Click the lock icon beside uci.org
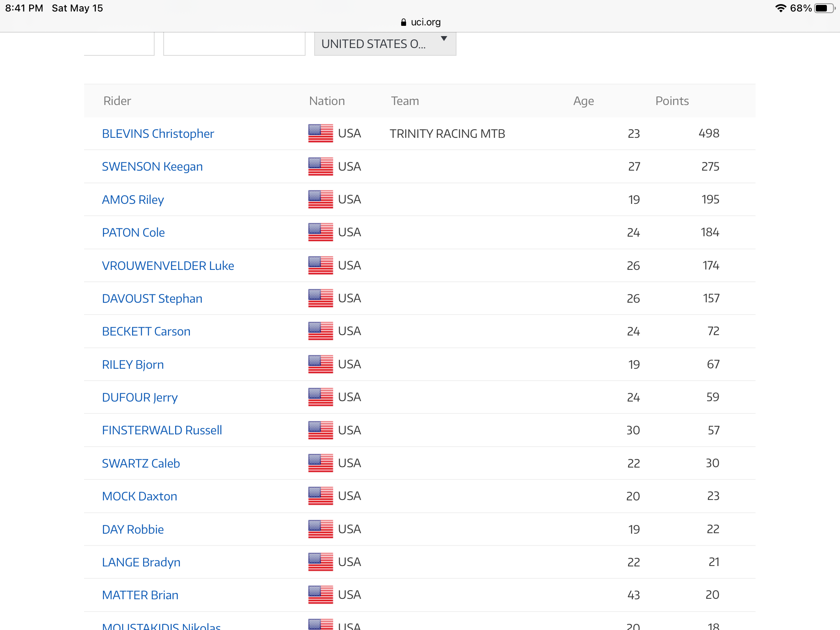 click(x=404, y=22)
